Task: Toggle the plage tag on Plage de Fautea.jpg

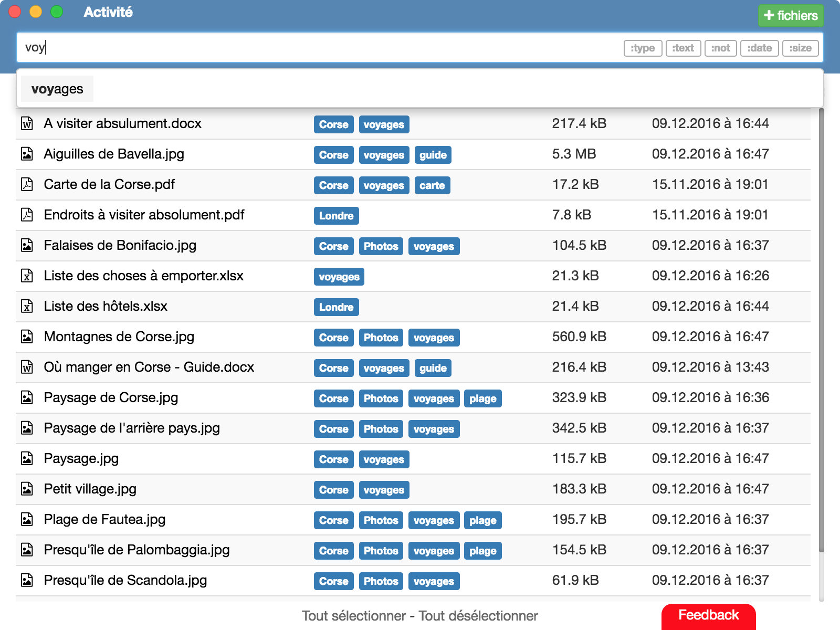Action: [x=482, y=520]
